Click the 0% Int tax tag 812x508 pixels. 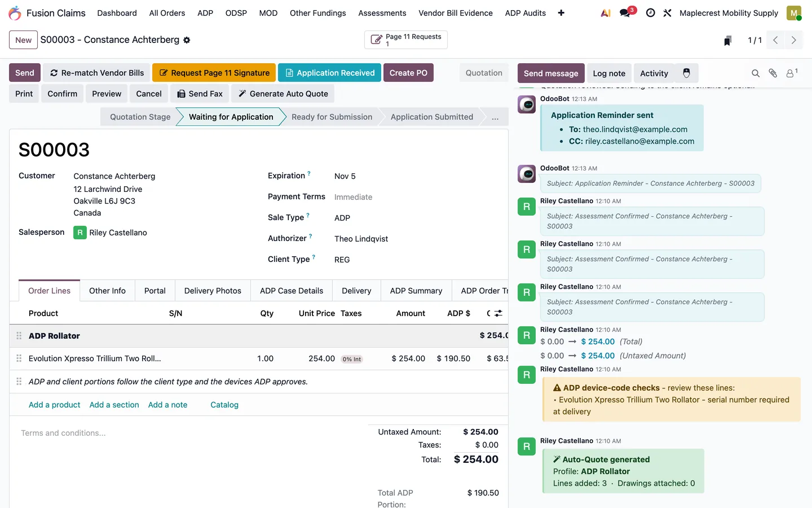352,359
